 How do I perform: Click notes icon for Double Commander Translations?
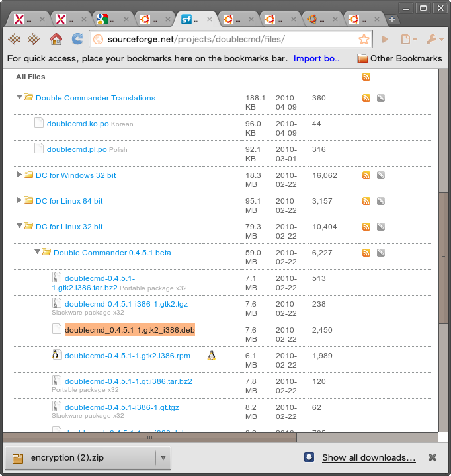381,98
